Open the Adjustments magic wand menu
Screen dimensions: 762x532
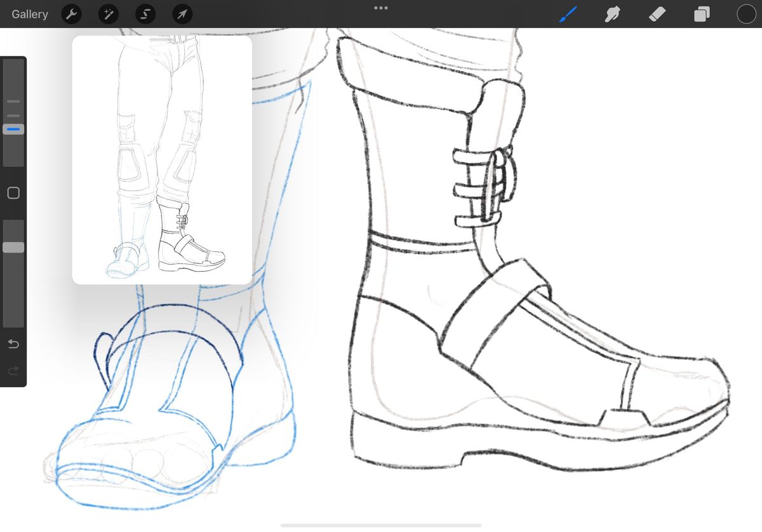pyautogui.click(x=109, y=14)
